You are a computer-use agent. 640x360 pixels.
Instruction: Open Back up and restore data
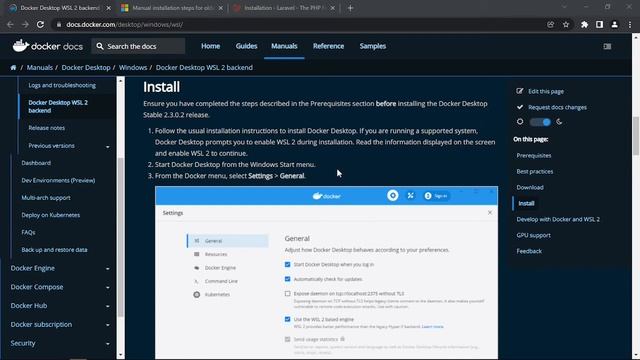pyautogui.click(x=54, y=250)
